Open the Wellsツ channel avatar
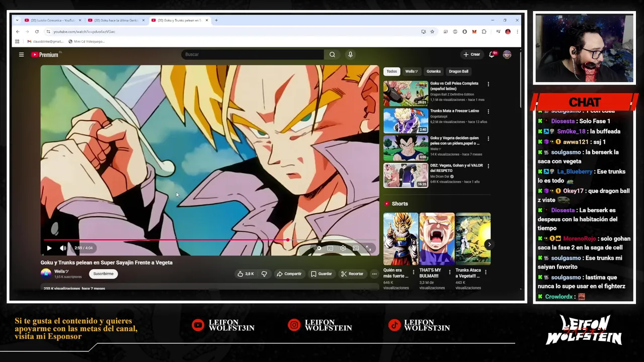The image size is (644, 362). [x=46, y=274]
